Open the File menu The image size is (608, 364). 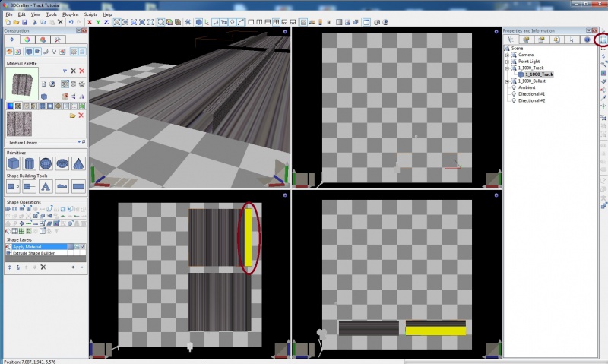click(9, 14)
